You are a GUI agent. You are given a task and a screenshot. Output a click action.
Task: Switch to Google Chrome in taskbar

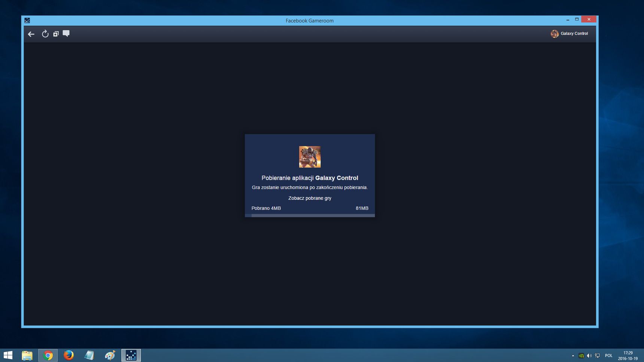click(x=48, y=355)
